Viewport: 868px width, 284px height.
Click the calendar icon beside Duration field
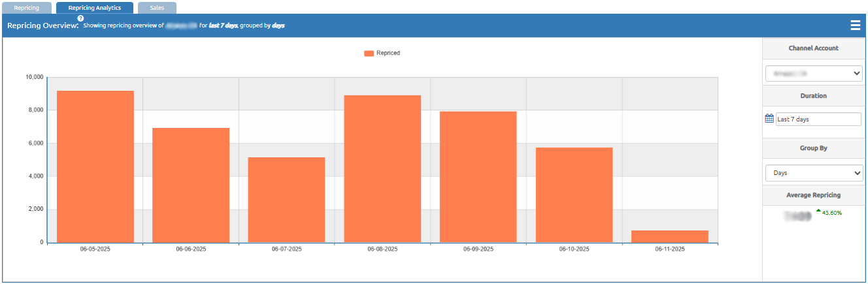[x=769, y=119]
